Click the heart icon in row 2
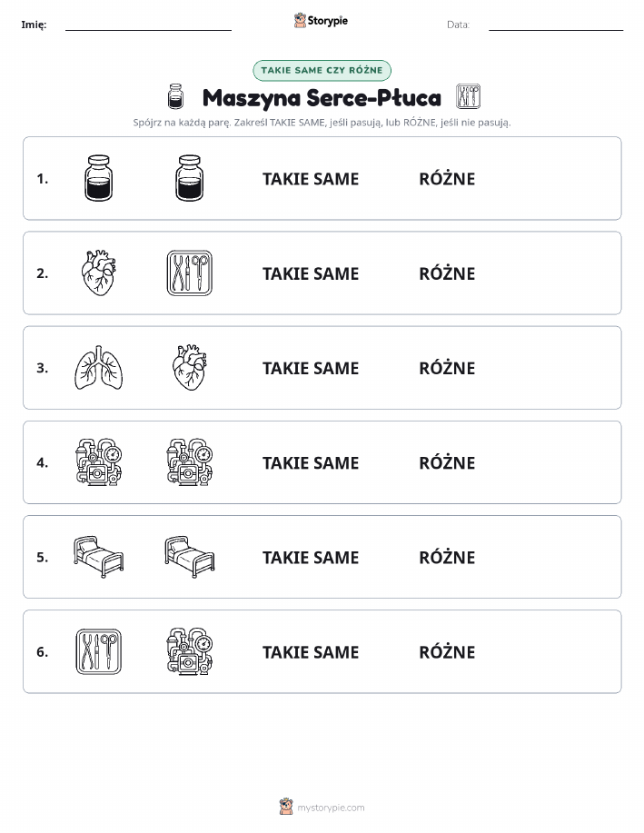 [x=99, y=273]
